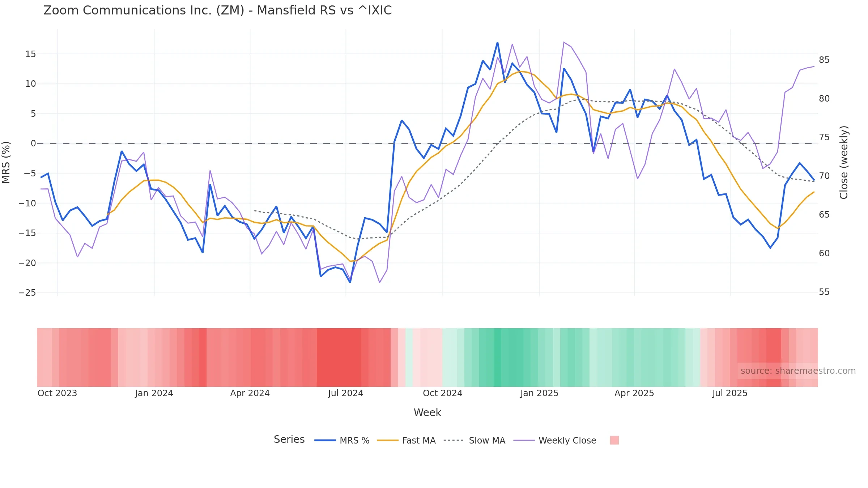This screenshot has height=488, width=868.
Task: Click the 'Week' x-axis title
Action: coord(427,412)
